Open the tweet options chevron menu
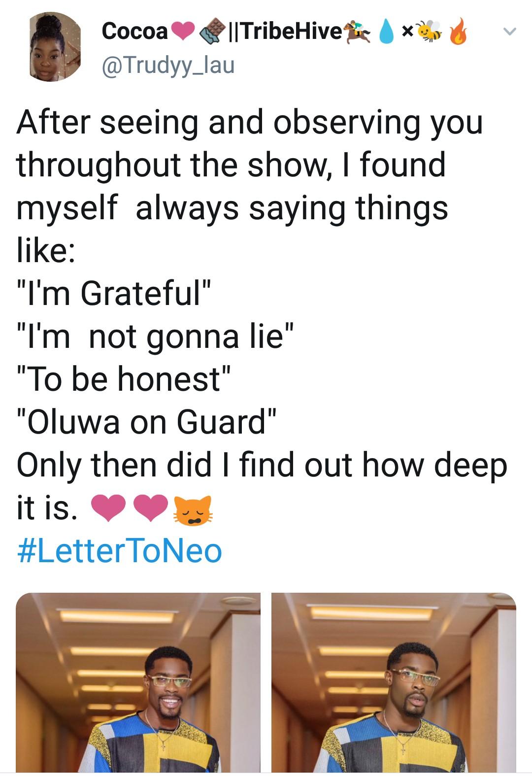 coord(510,32)
